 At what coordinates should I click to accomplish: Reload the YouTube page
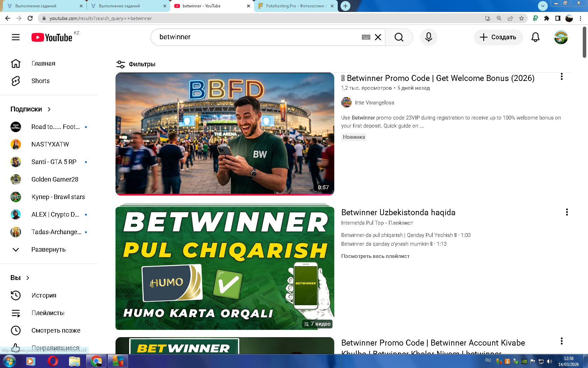click(x=30, y=18)
